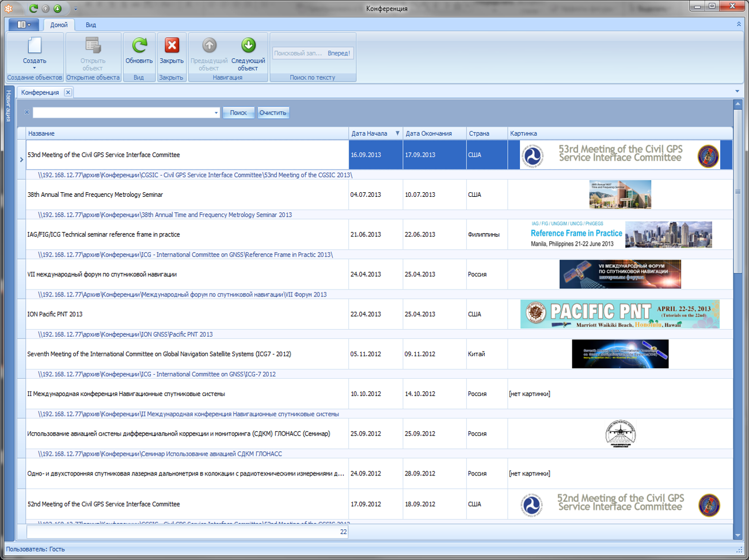Open the quick access toolbar customize arrow
749x560 pixels.
pyautogui.click(x=75, y=9)
